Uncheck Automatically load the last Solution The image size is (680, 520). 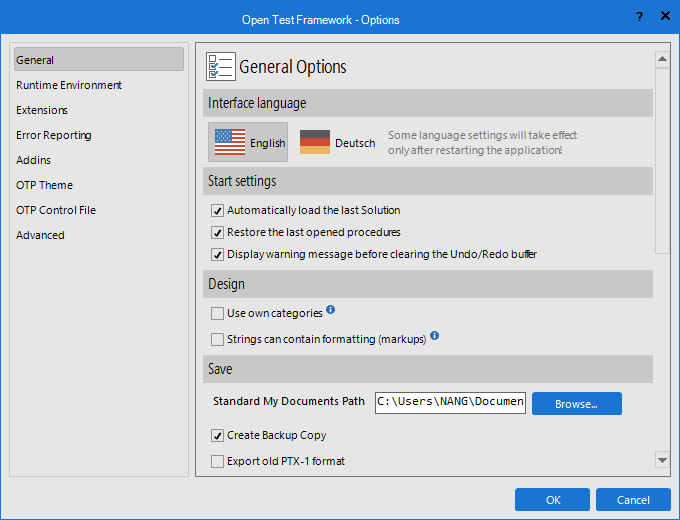coord(217,210)
